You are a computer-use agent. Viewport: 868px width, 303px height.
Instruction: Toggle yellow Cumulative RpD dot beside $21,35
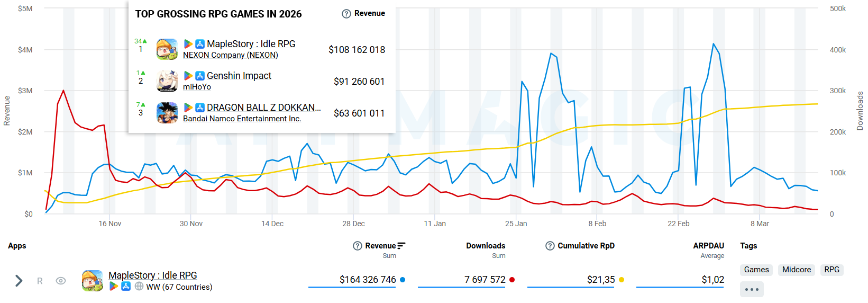click(x=622, y=280)
